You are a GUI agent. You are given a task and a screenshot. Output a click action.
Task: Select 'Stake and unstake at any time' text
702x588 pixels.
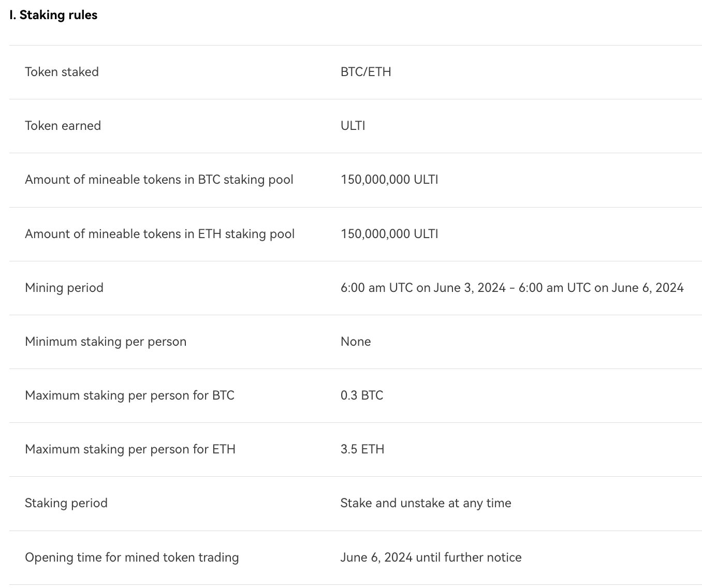coord(426,503)
